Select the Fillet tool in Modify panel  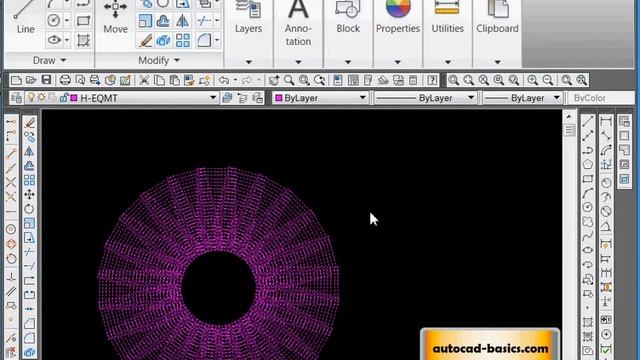click(204, 40)
